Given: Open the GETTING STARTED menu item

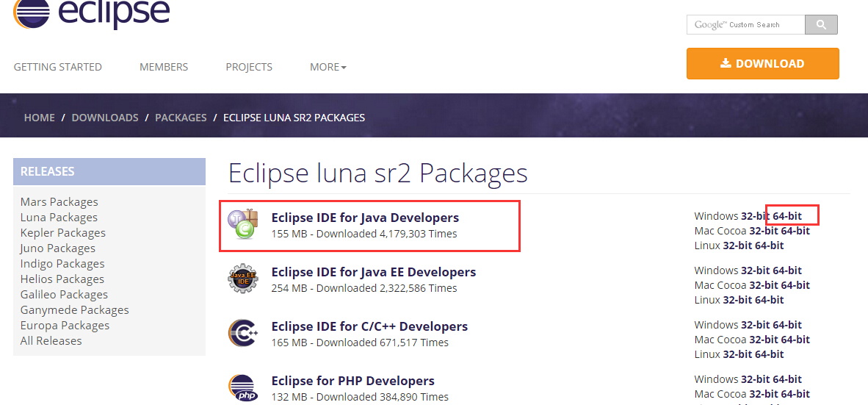Looking at the screenshot, I should coord(57,67).
